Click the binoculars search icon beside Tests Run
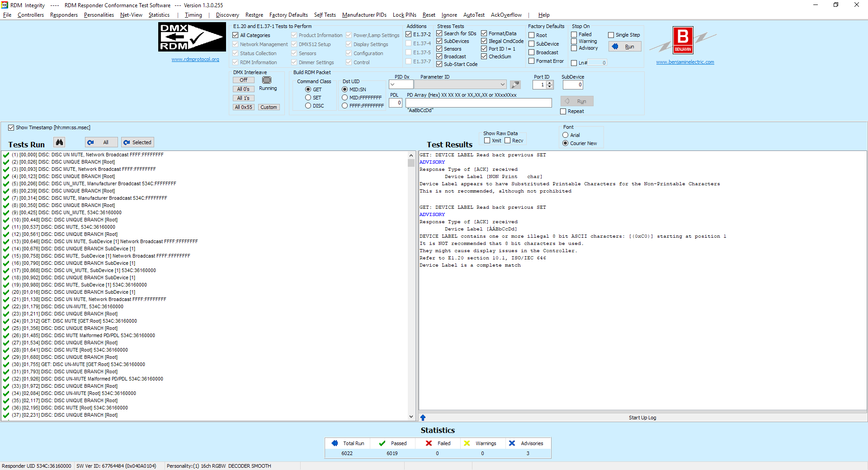The height and width of the screenshot is (470, 868). 59,142
